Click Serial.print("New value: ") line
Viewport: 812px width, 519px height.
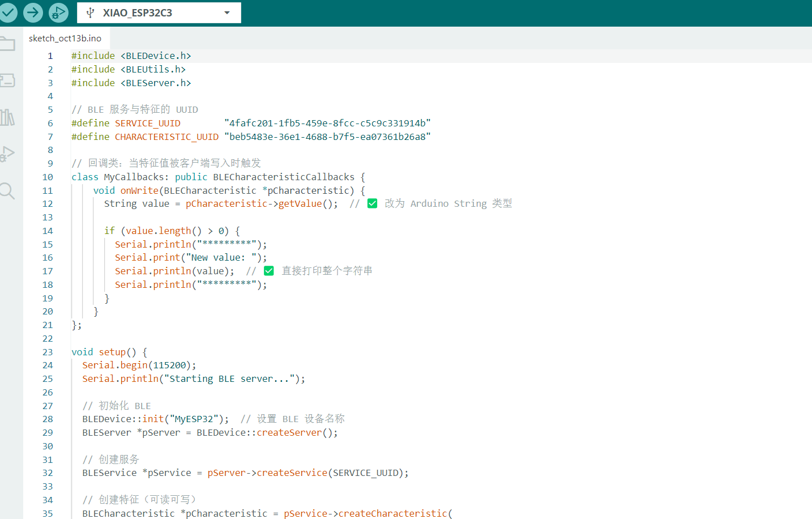(191, 258)
